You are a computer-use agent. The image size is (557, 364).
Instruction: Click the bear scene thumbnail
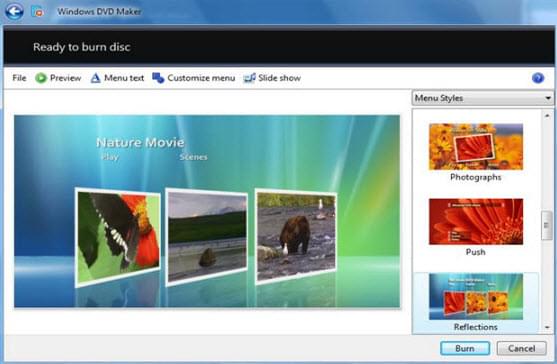pos(296,236)
